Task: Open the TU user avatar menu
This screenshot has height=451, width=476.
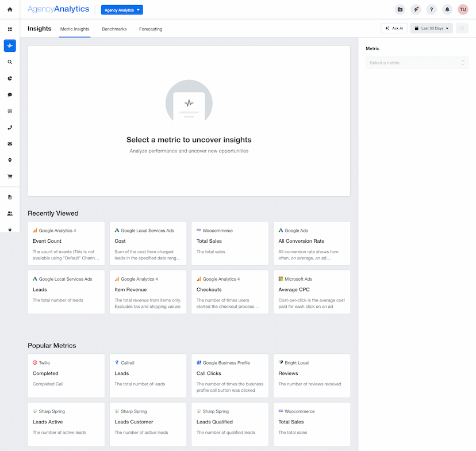Action: pyautogui.click(x=463, y=10)
